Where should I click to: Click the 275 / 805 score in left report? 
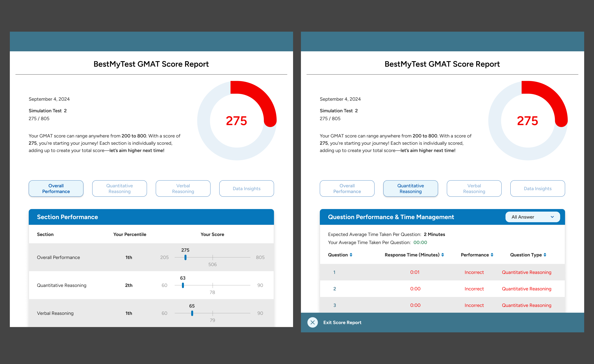click(x=39, y=119)
